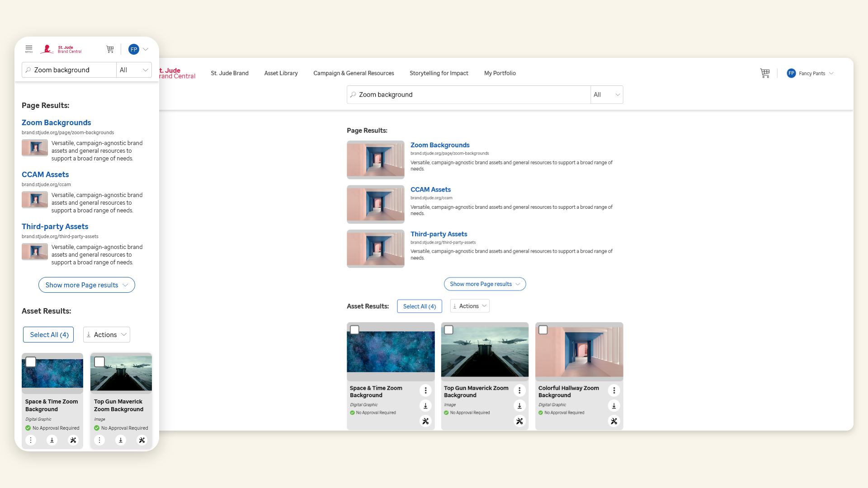Open the Asset Library nav item

coord(281,73)
